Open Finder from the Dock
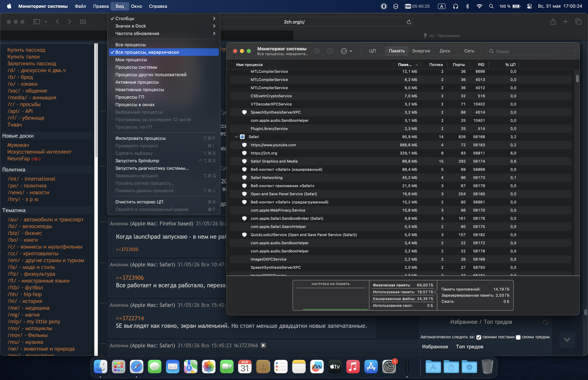The height and width of the screenshot is (380, 588). (x=100, y=367)
